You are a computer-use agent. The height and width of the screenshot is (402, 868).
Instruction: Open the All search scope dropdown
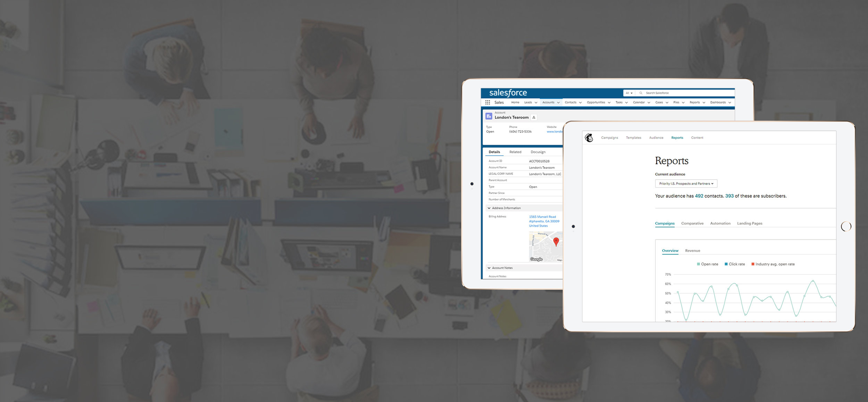[629, 93]
